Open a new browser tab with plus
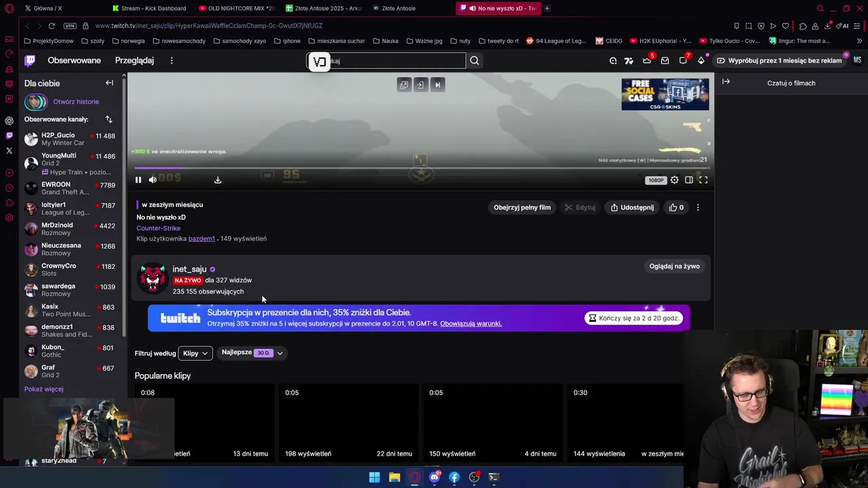 tap(547, 8)
